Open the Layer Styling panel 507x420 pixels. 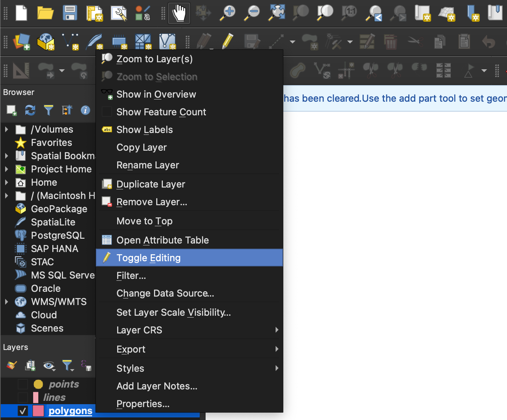pos(11,365)
